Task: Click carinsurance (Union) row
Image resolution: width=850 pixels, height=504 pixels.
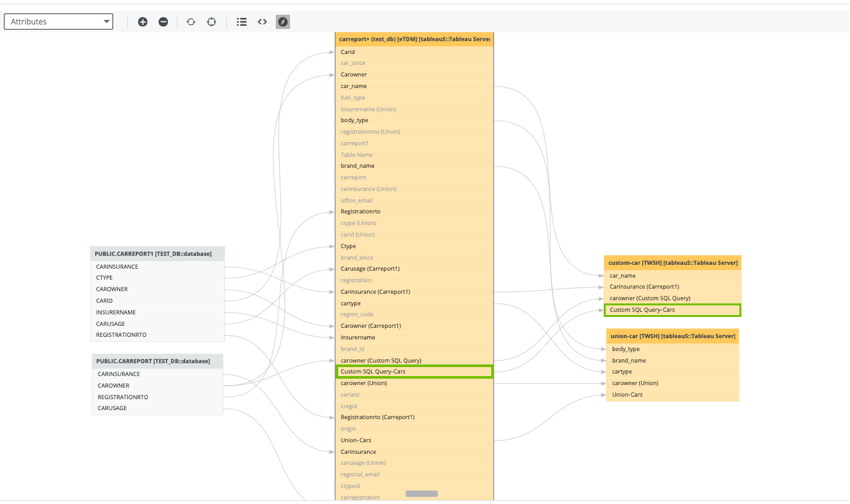Action: (x=415, y=189)
